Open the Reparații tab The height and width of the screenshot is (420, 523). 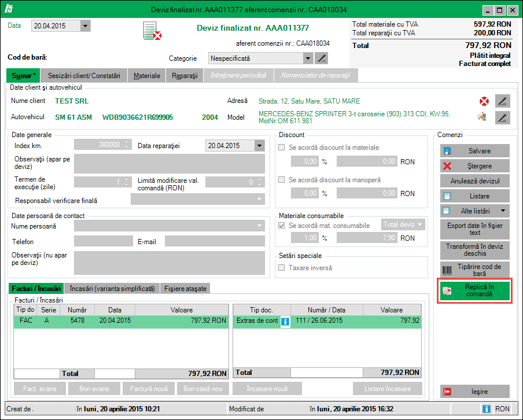pos(185,76)
